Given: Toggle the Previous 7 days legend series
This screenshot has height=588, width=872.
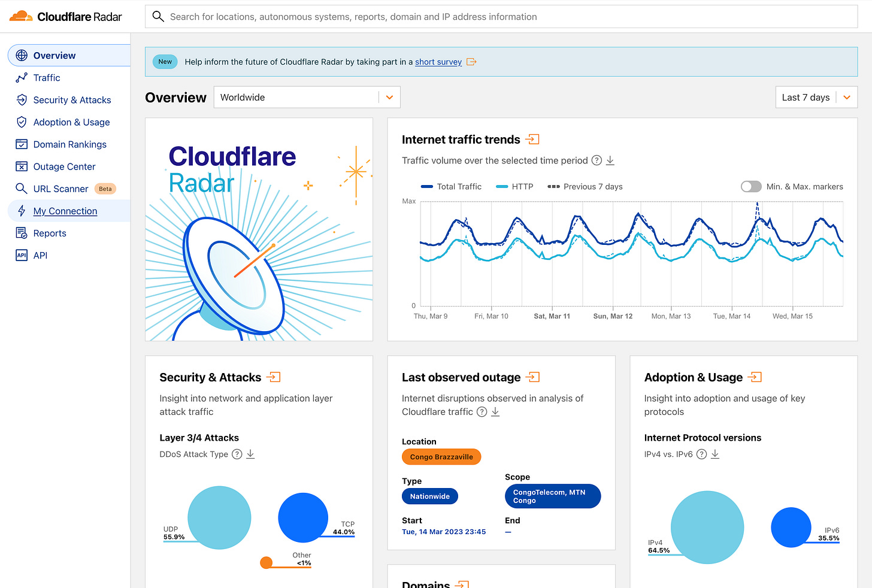Looking at the screenshot, I should click(x=585, y=186).
